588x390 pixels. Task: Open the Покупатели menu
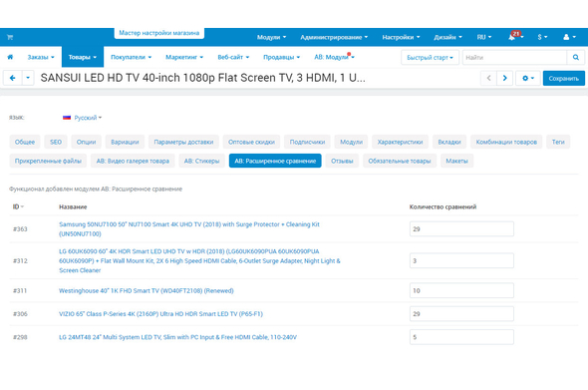131,57
